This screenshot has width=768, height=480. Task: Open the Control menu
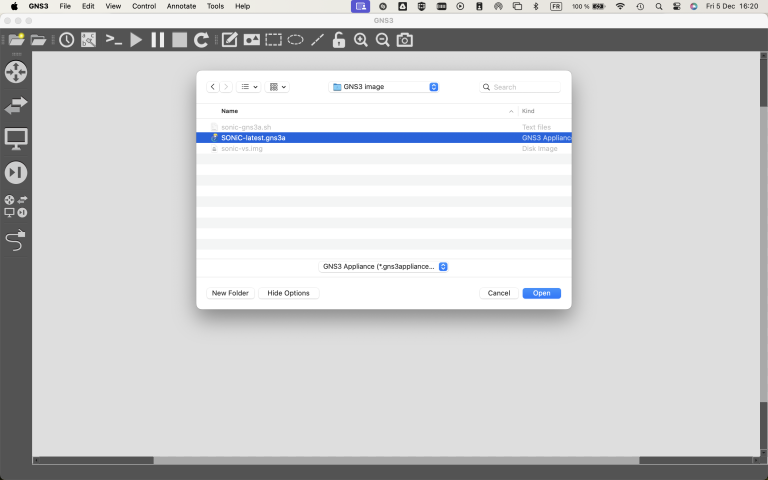point(144,6)
